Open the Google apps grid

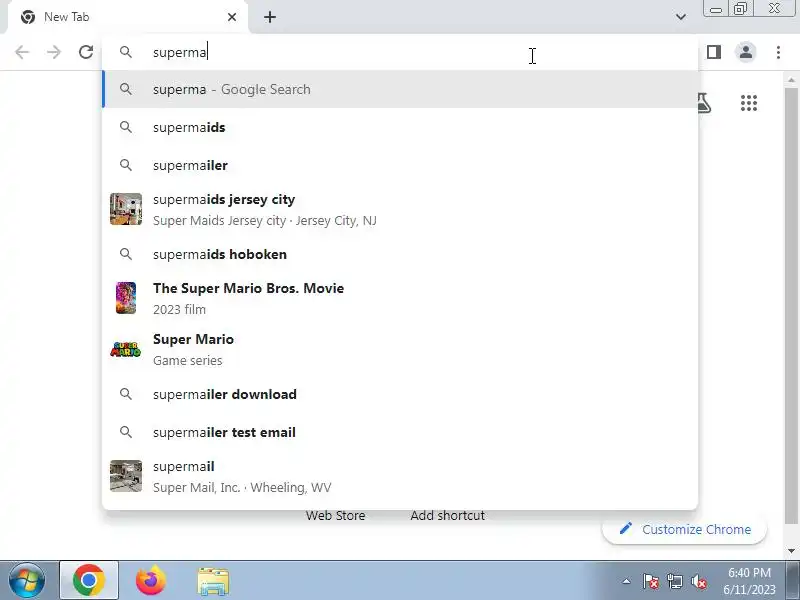pos(748,103)
